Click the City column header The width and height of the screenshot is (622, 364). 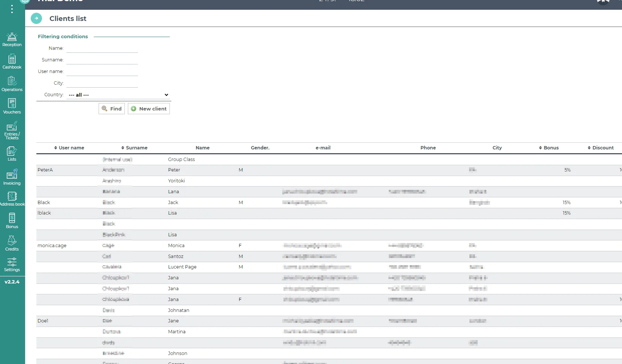pyautogui.click(x=497, y=148)
